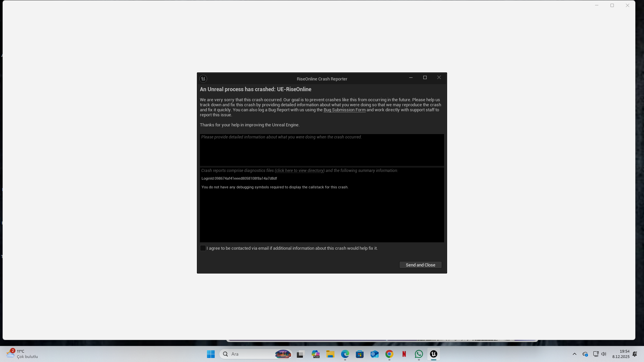Viewport: 644px width, 362px height.
Task: Open Outlook from the taskbar
Action: [x=375, y=354]
